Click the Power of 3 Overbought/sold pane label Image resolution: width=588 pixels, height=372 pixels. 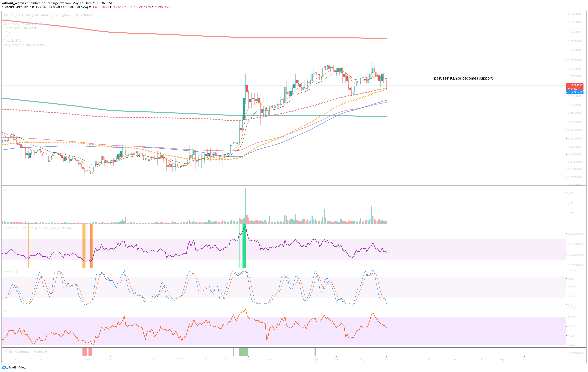38,228
